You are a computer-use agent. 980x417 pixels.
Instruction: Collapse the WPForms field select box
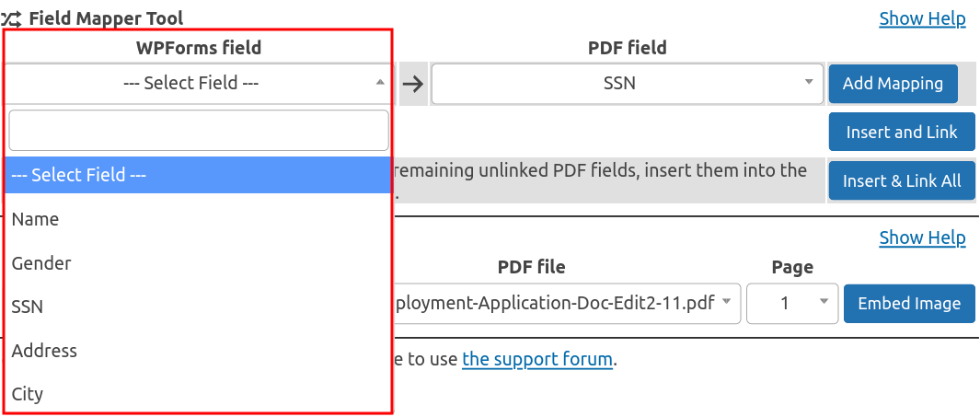pos(199,83)
